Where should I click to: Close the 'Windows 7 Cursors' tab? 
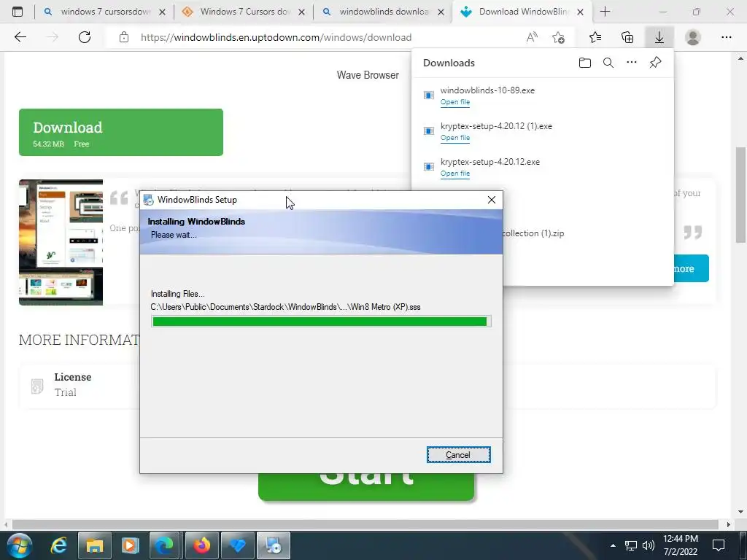coord(301,12)
